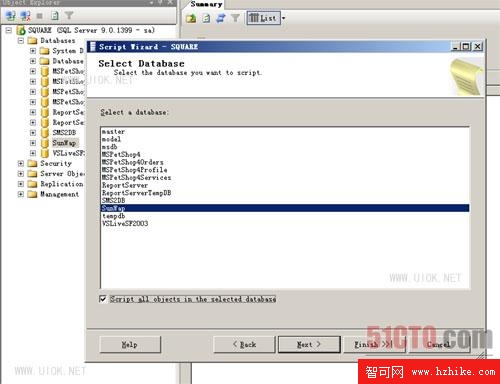Click the Management folder icon in the tree
This screenshot has width=500, height=384.
click(32, 194)
